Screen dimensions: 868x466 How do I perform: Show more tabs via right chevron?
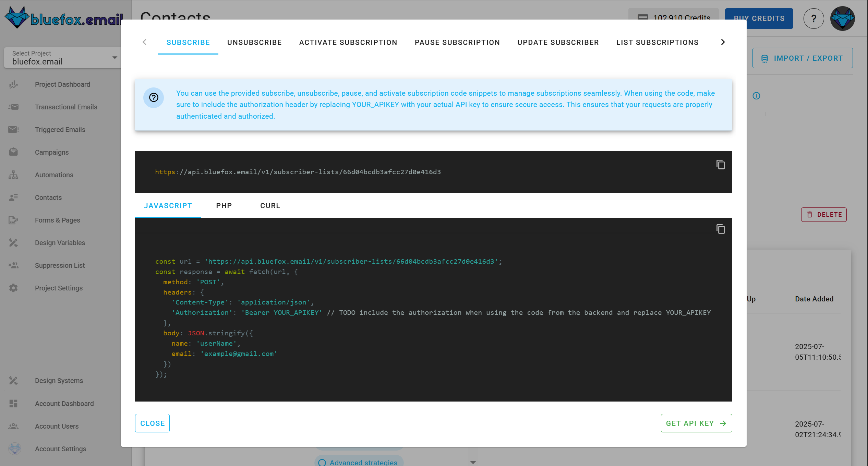pos(723,42)
